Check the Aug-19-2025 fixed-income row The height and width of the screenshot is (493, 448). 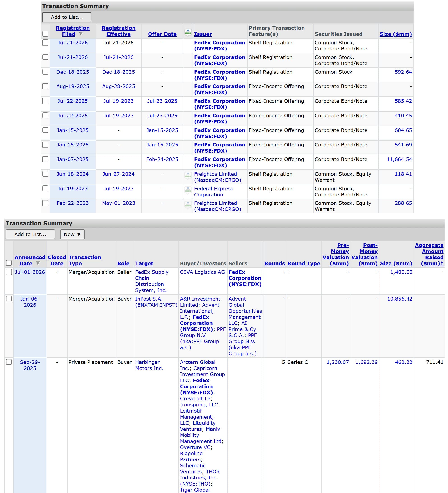(45, 86)
